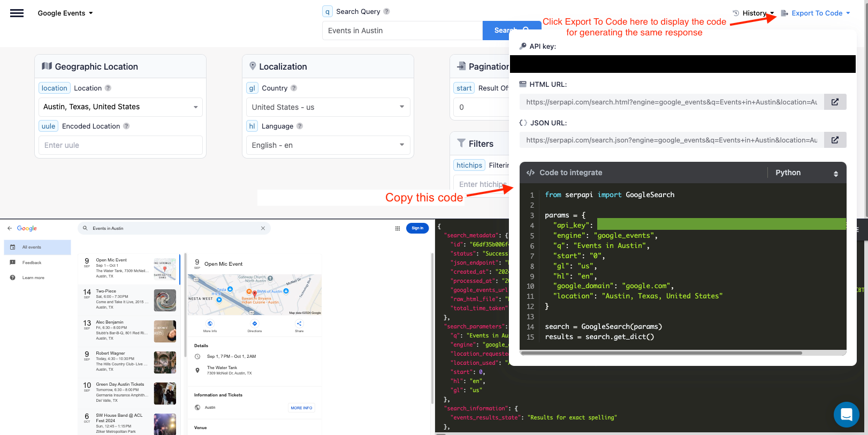Click the Geographic Location map icon

(47, 66)
